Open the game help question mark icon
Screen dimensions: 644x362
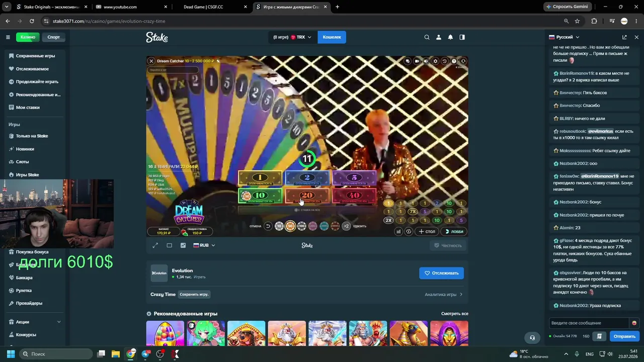[x=454, y=61]
